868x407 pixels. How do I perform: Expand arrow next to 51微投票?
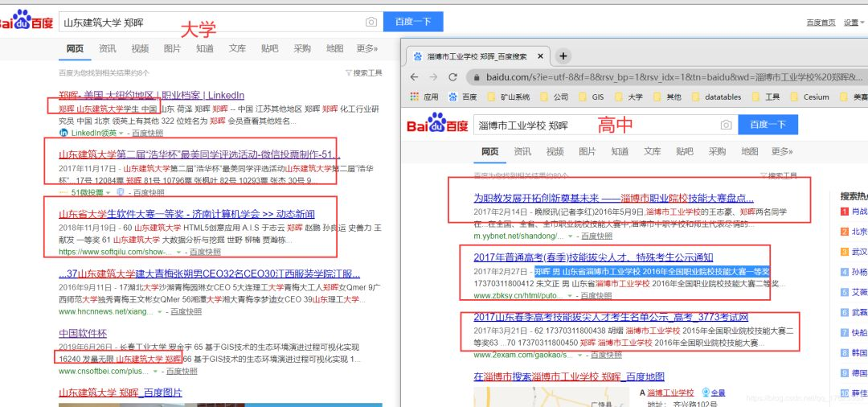[108, 193]
